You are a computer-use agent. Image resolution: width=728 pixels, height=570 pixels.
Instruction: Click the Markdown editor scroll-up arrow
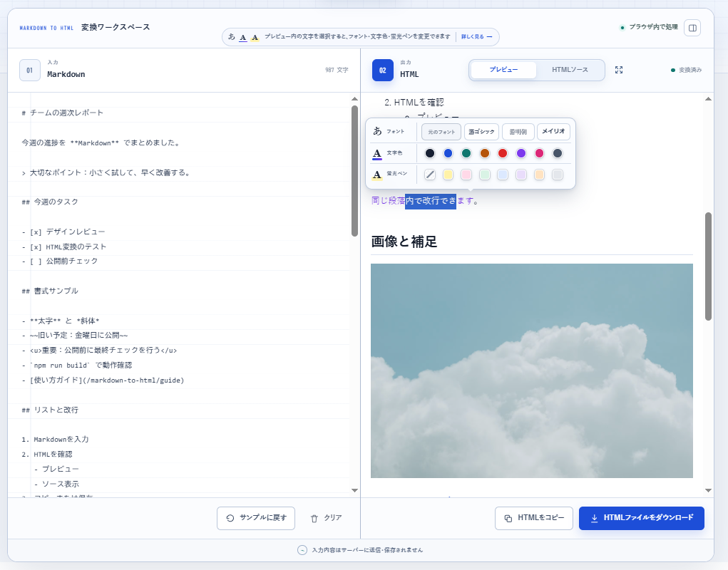(x=354, y=99)
